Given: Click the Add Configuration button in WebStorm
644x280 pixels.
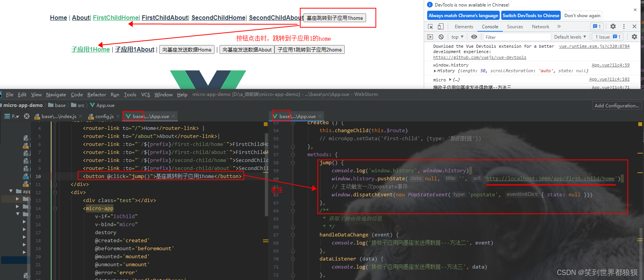Looking at the screenshot, I should coord(617,105).
